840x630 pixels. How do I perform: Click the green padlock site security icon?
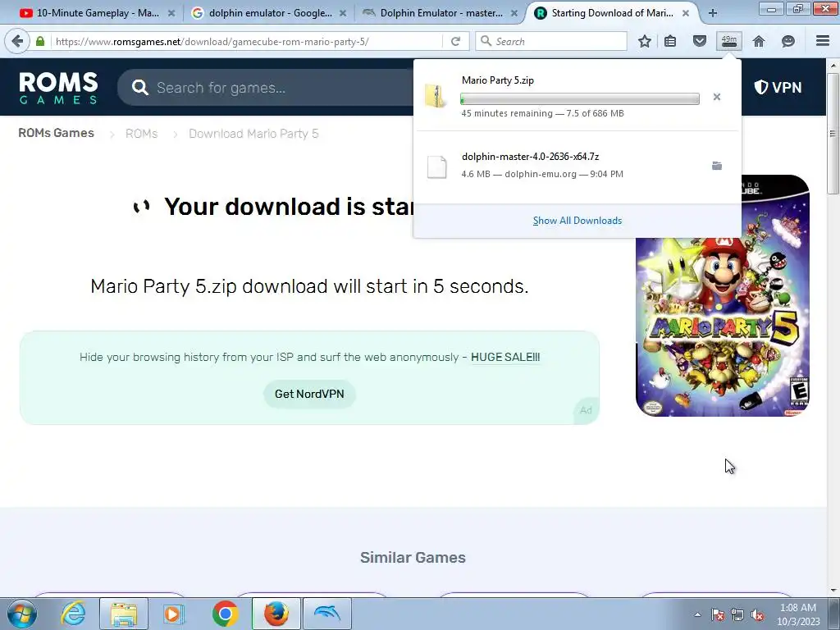(x=40, y=41)
